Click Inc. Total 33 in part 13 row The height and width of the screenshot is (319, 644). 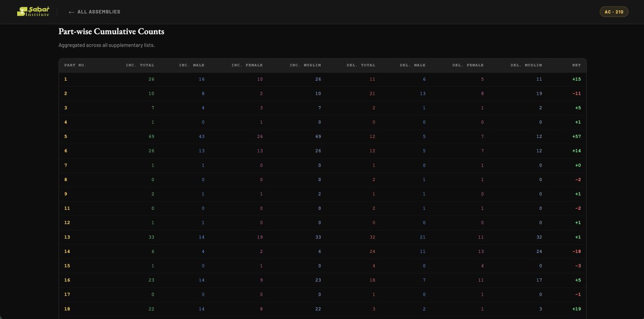151,237
